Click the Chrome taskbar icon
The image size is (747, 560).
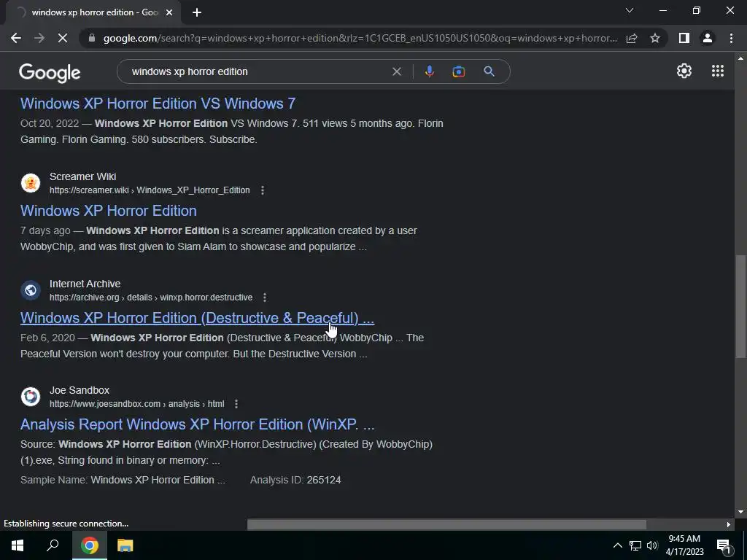(90, 545)
